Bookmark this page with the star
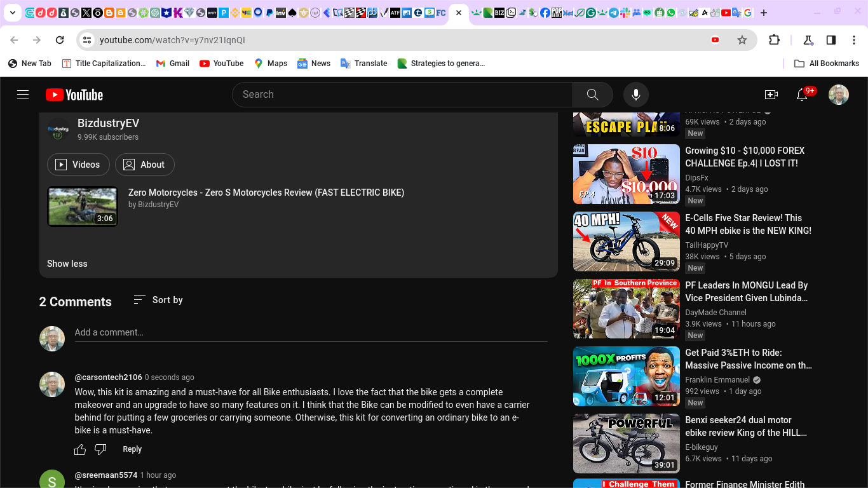868x488 pixels. point(742,40)
